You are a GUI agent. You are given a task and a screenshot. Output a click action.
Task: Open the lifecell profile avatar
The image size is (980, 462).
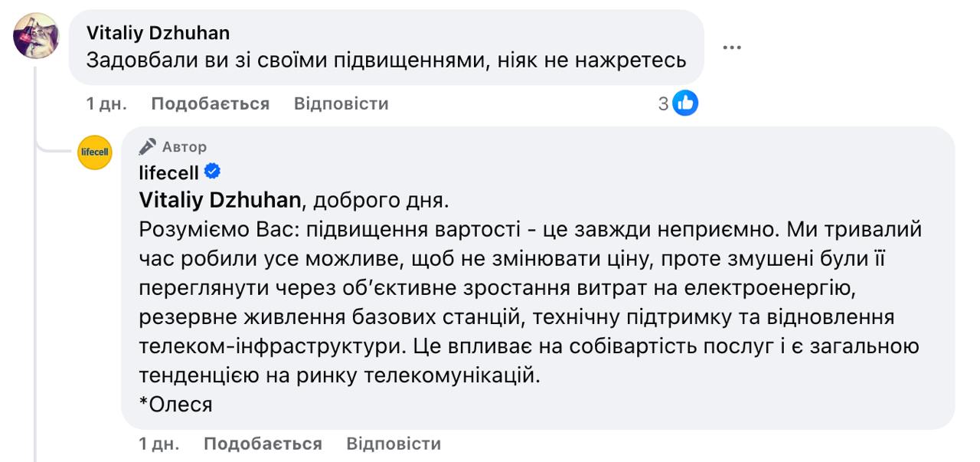tap(95, 152)
